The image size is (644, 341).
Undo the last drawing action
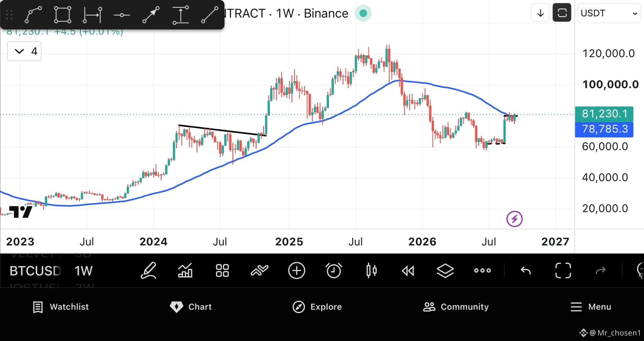point(525,271)
